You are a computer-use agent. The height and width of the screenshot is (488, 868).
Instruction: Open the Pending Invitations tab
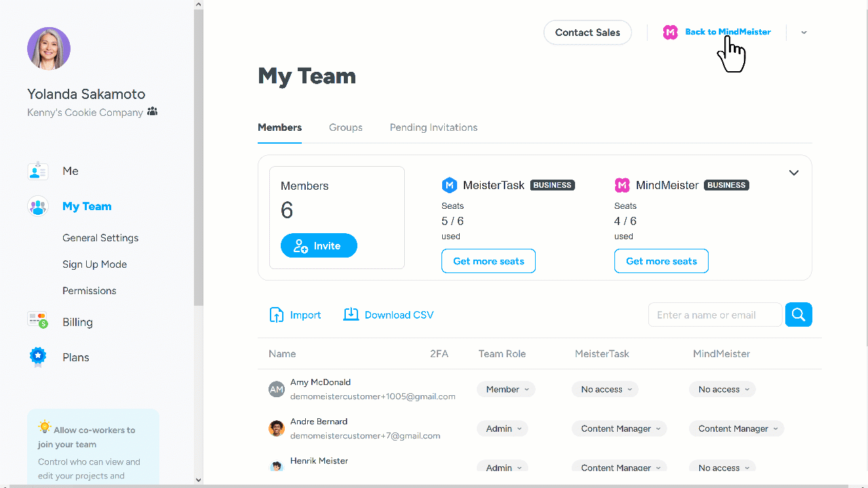[x=433, y=127]
